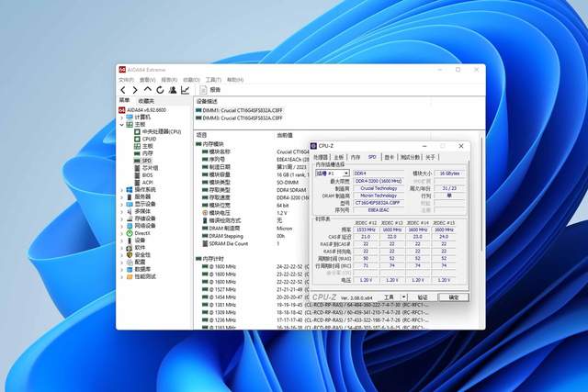Expand the 软件 node chevron
Image resolution: width=588 pixels, height=392 pixels.
(x=122, y=248)
